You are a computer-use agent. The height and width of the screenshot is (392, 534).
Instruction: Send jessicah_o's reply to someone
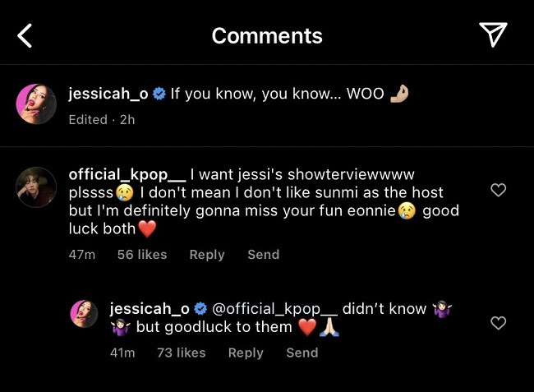pos(302,353)
